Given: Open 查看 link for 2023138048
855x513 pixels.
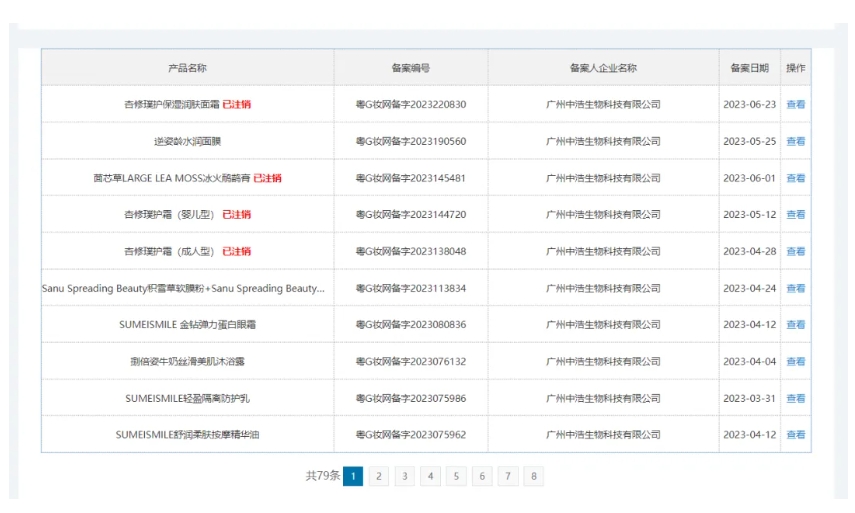Looking at the screenshot, I should pyautogui.click(x=796, y=251).
